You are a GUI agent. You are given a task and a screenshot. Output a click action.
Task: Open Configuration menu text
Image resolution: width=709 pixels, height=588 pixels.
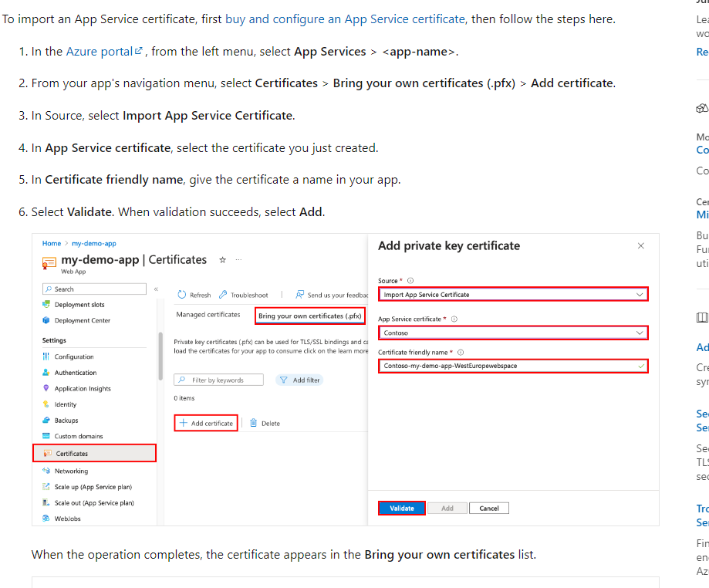click(x=74, y=357)
